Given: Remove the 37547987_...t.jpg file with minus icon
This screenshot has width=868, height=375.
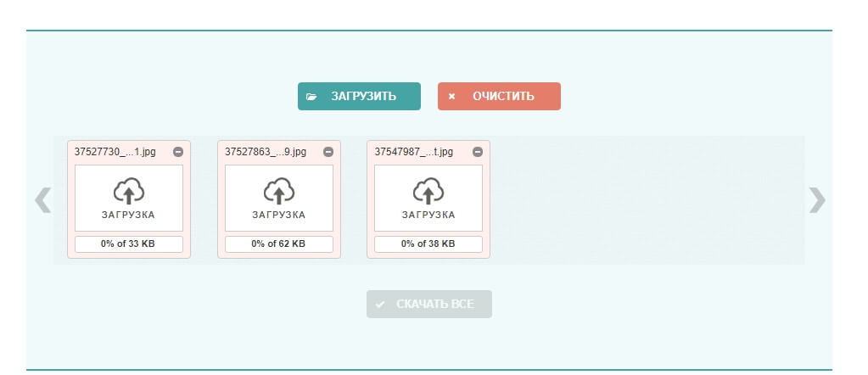Looking at the screenshot, I should click(478, 152).
